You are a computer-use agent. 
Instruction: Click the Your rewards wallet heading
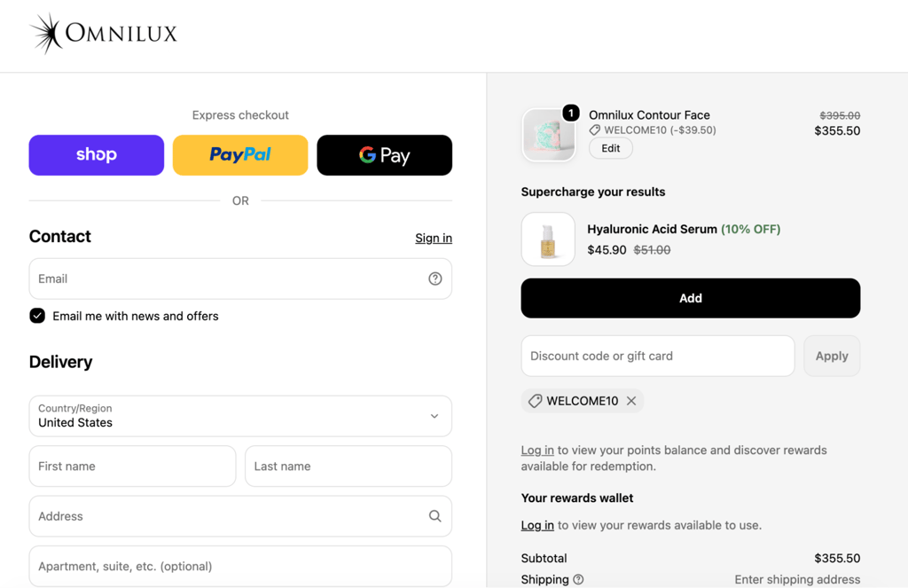[x=577, y=498]
